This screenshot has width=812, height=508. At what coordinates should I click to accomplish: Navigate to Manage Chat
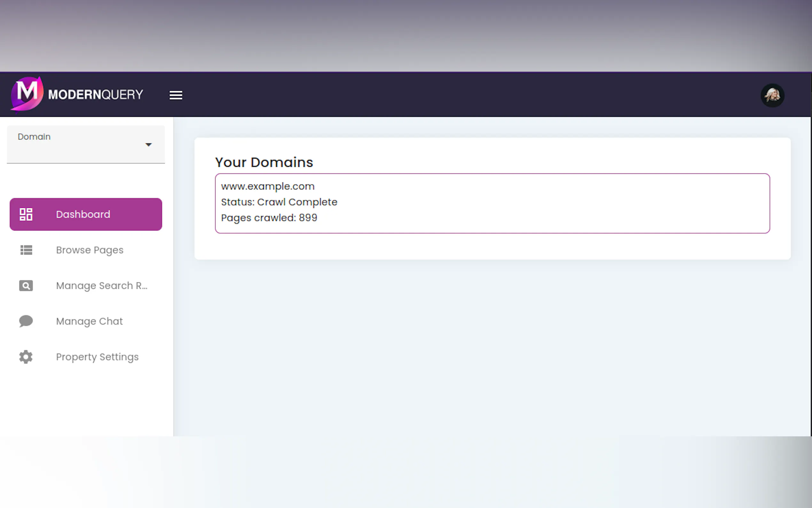tap(89, 321)
